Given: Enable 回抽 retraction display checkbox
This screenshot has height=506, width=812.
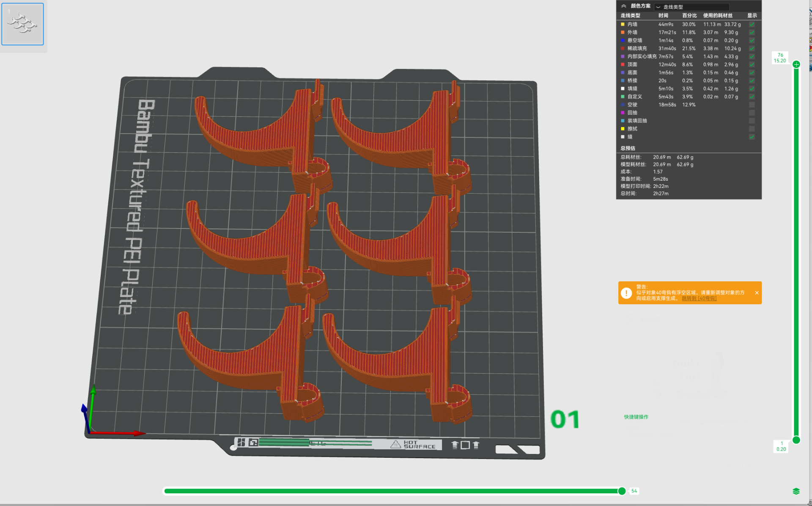Looking at the screenshot, I should (752, 113).
